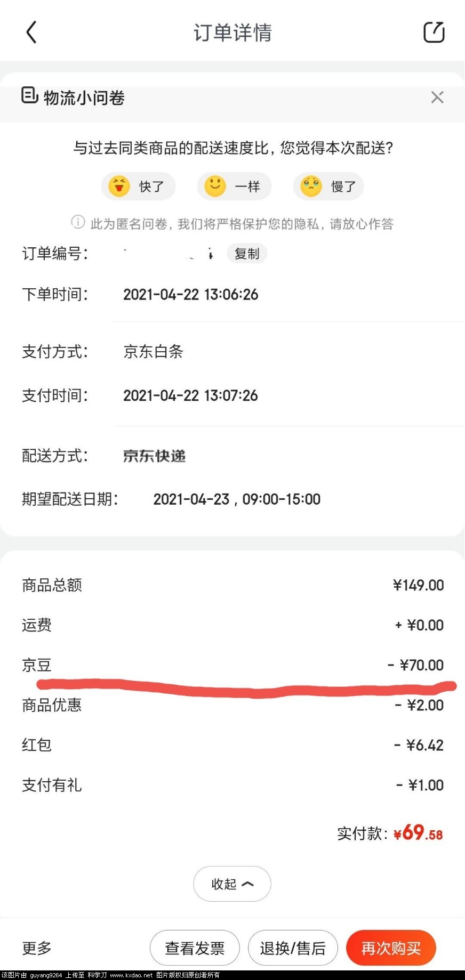465x980 pixels.
Task: Tap the info icon beside anonymity note
Action: coord(78,222)
